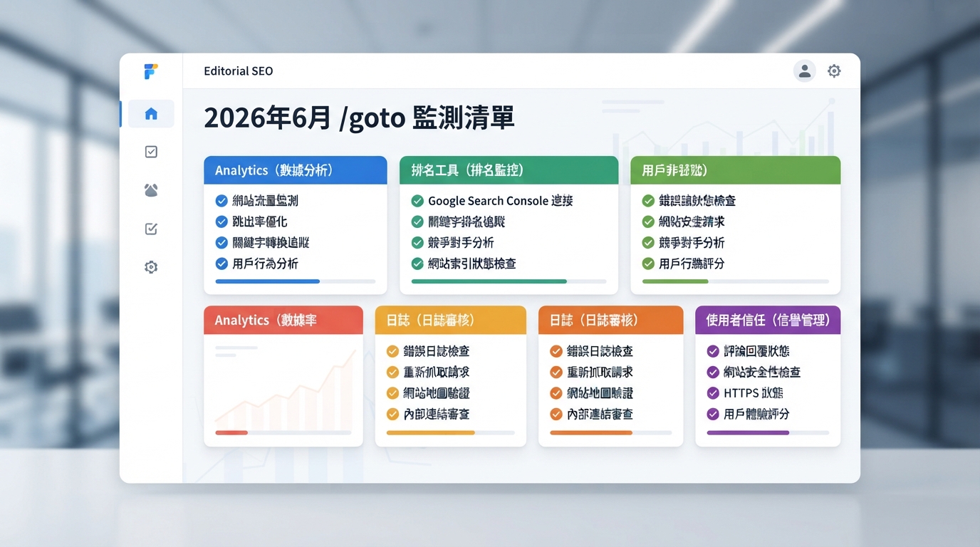Screen dimensions: 980x547
Task: Select the checked-box icon below Home
Action: point(151,152)
